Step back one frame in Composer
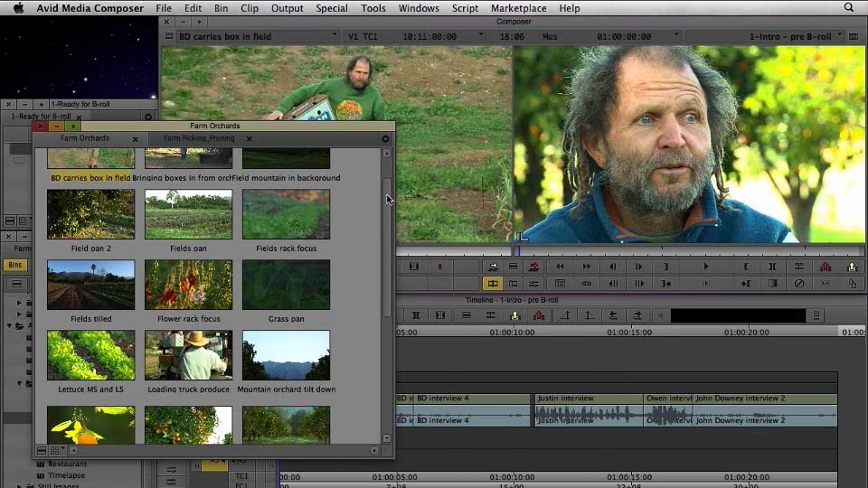The height and width of the screenshot is (488, 868). pyautogui.click(x=613, y=267)
